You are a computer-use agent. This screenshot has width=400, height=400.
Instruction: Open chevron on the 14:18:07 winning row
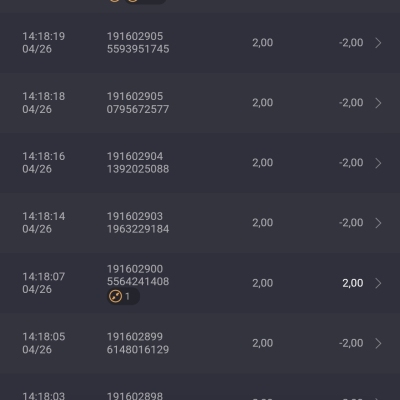tap(378, 283)
